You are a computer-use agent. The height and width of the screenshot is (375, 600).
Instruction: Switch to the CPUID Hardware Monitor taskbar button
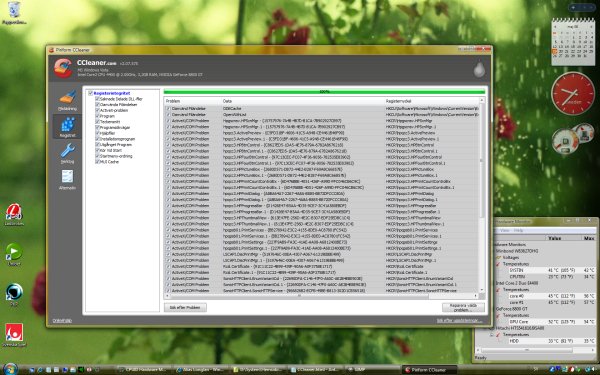pyautogui.click(x=144, y=370)
